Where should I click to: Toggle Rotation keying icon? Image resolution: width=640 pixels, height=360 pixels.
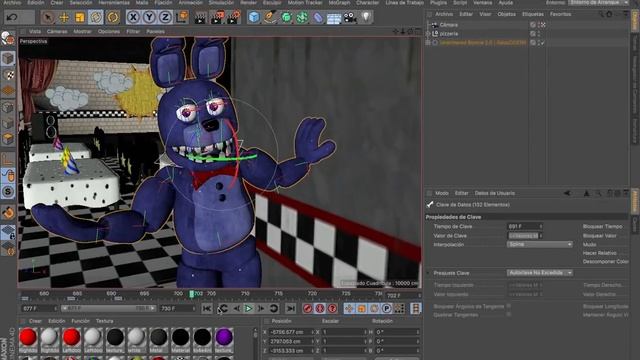(x=374, y=309)
